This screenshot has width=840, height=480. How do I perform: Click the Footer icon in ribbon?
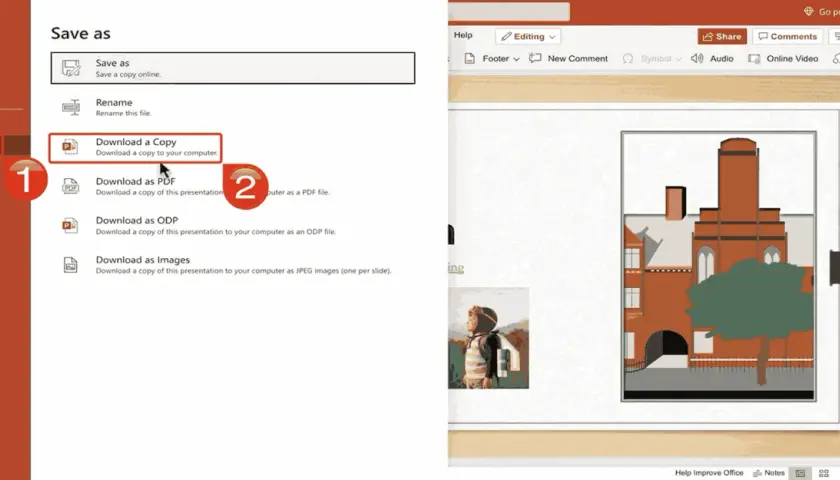click(470, 58)
